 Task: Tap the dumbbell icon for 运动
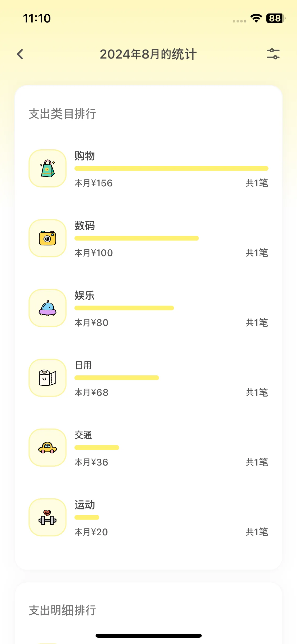(48, 517)
